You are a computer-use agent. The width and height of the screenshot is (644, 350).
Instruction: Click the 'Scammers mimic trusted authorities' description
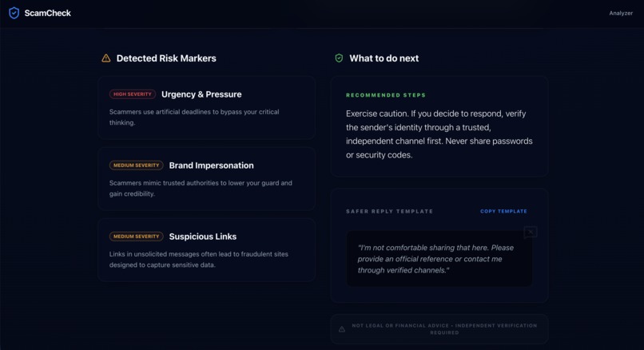tap(201, 188)
